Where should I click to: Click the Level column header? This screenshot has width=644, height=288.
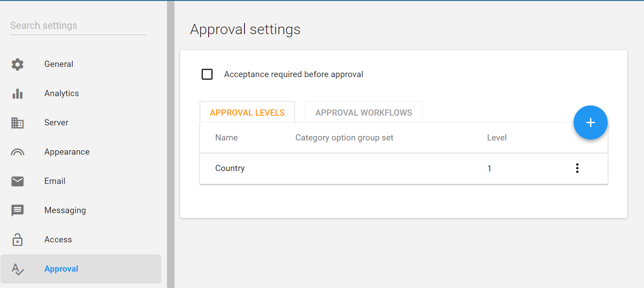pyautogui.click(x=497, y=138)
